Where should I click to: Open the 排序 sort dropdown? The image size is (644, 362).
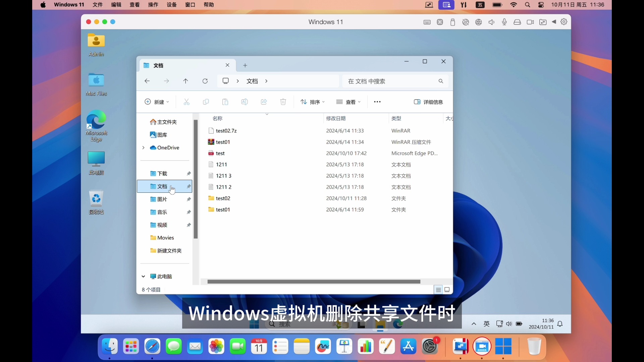point(312,102)
